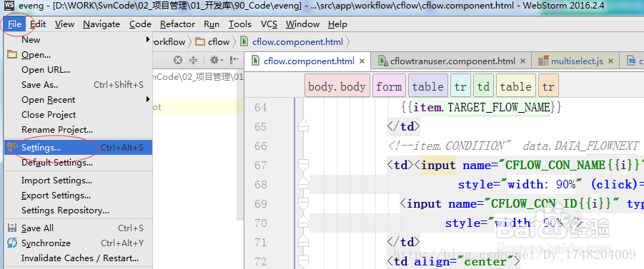Open the Edit menu

(x=38, y=24)
